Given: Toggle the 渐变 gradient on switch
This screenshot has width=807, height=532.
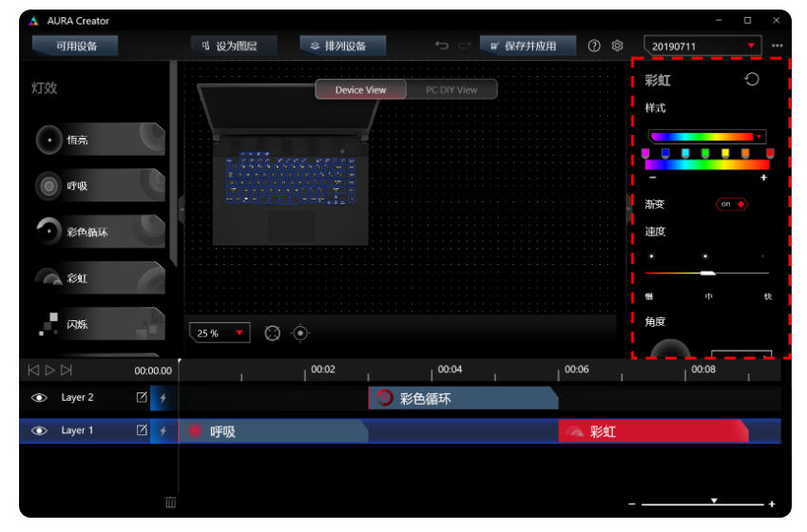Looking at the screenshot, I should click(731, 204).
